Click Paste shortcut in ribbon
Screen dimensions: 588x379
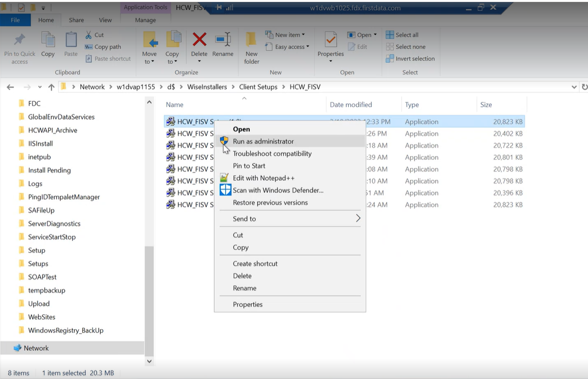pyautogui.click(x=108, y=58)
